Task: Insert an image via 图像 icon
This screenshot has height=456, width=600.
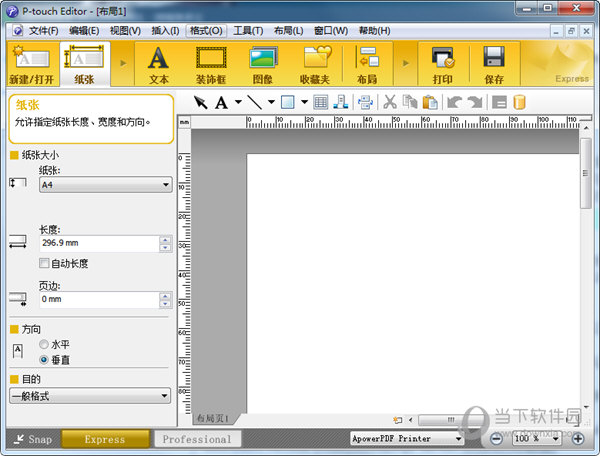Action: click(x=262, y=64)
